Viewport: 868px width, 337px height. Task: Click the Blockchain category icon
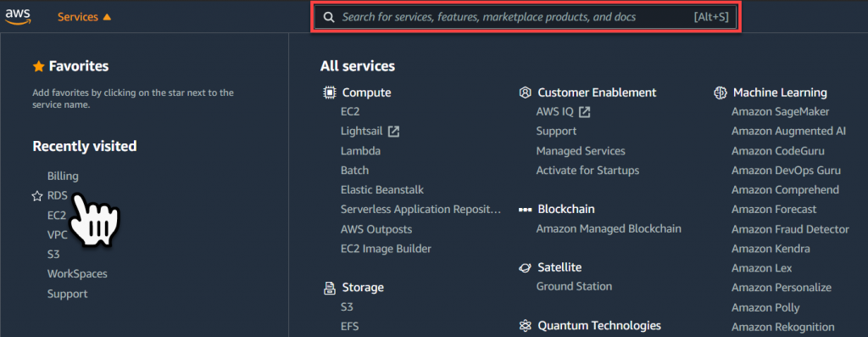click(x=525, y=210)
